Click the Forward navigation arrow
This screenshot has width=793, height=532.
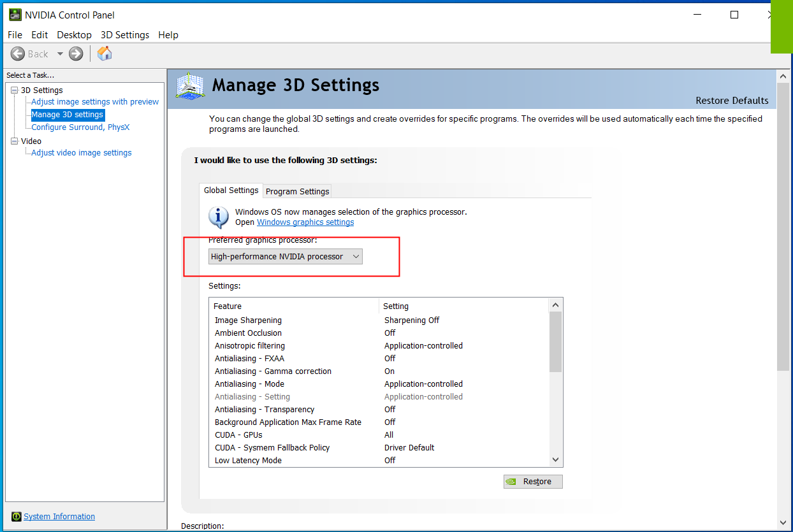[76, 54]
